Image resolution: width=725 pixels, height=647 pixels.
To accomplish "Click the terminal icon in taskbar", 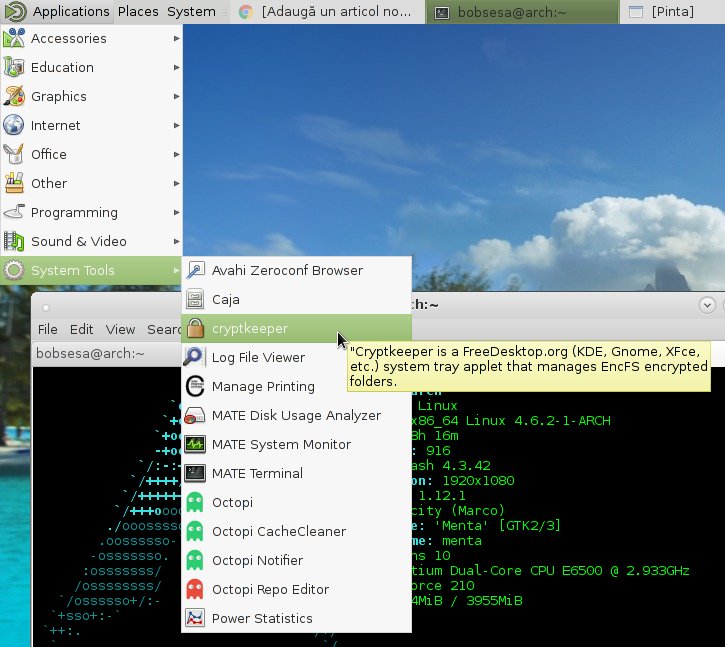I will (x=442, y=12).
